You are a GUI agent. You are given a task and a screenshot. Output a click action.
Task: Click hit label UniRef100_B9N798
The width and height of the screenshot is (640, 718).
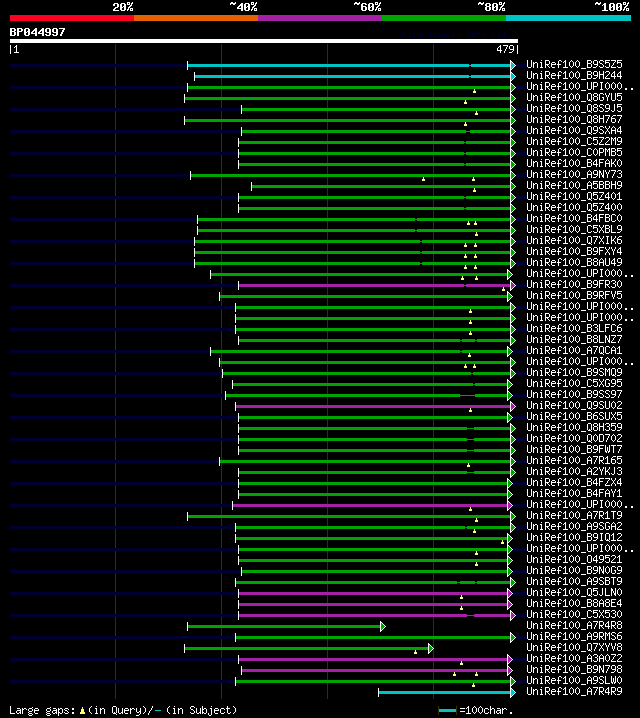click(574, 669)
